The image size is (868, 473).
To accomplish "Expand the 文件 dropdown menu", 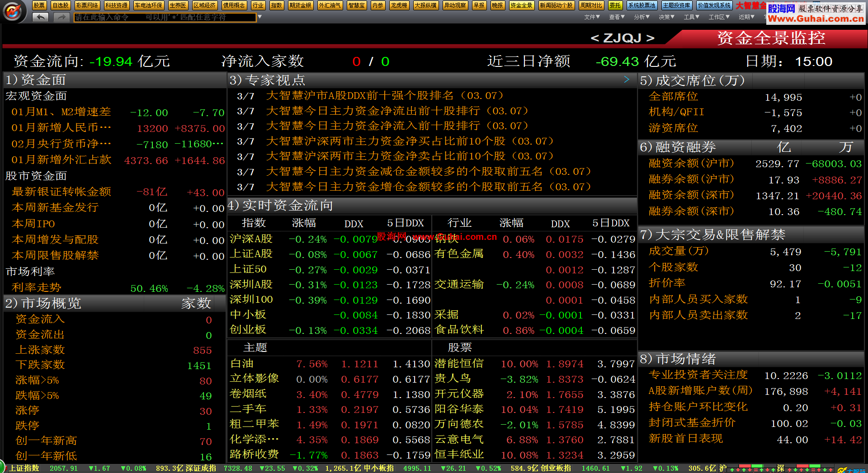I will (x=592, y=17).
